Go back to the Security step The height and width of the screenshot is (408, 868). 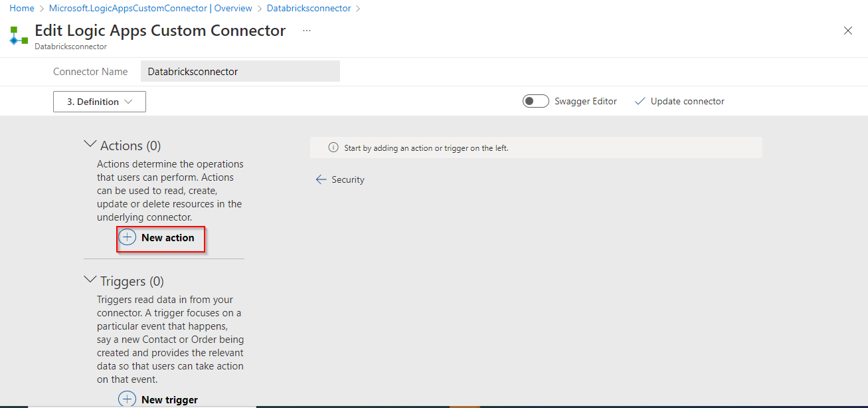(x=348, y=179)
